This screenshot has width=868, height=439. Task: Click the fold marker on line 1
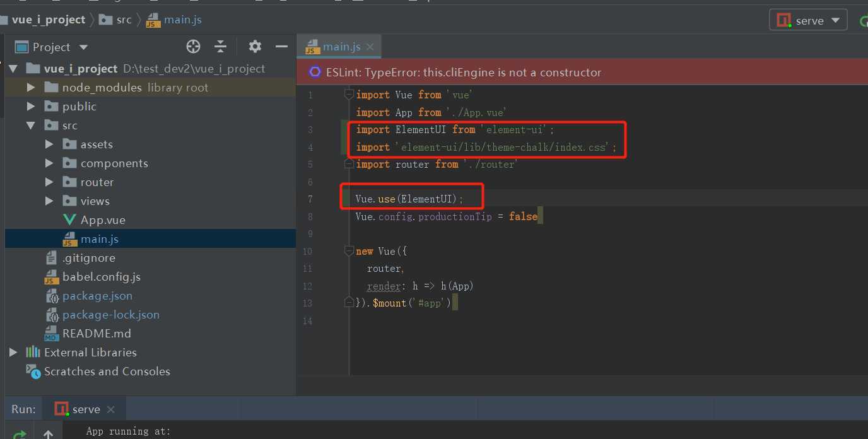tap(349, 95)
